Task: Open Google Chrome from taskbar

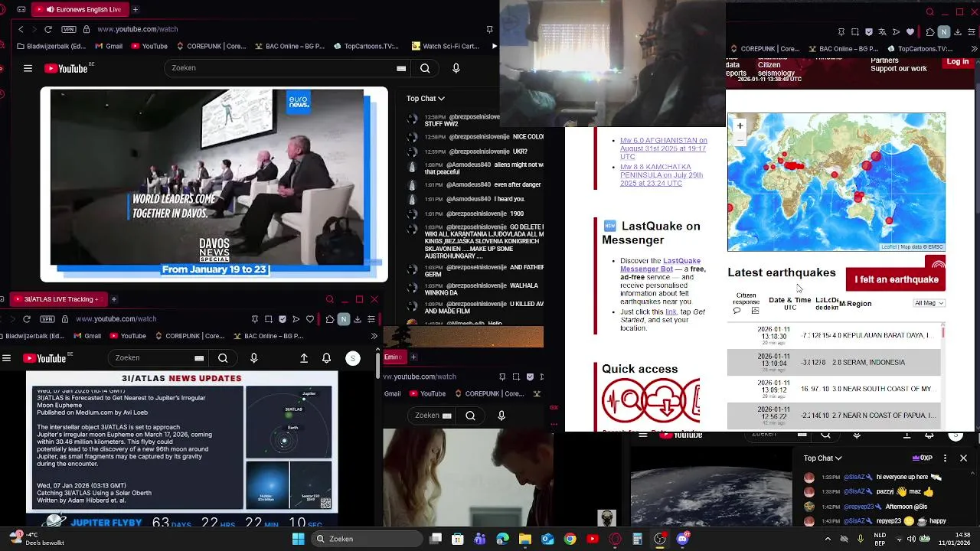Action: tap(570, 539)
